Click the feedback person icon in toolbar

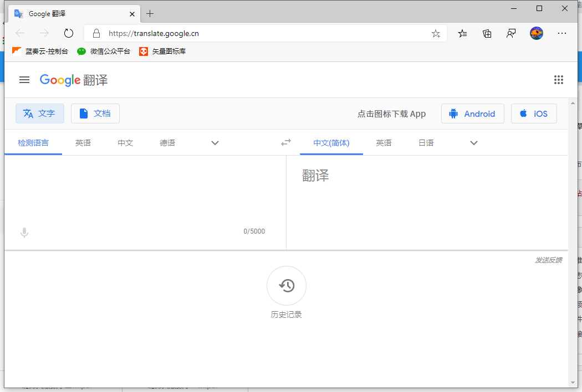coord(511,34)
